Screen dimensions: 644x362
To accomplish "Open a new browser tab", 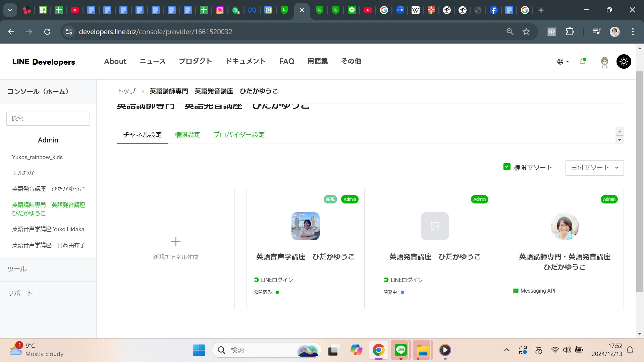I will (541, 10).
